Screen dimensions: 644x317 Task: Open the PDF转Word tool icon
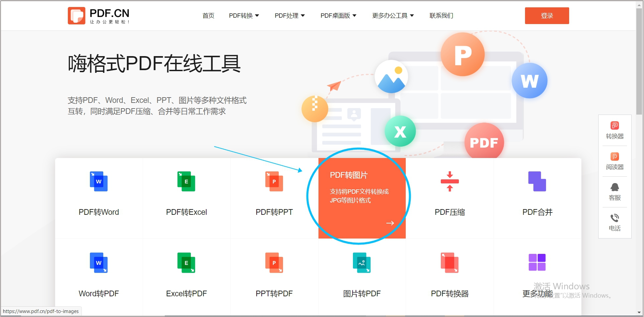coord(99,181)
